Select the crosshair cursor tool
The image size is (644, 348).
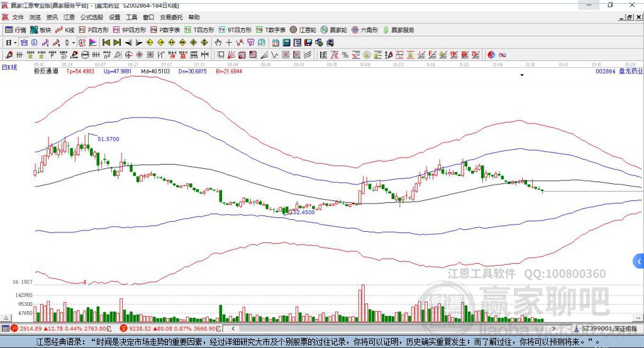[229, 43]
